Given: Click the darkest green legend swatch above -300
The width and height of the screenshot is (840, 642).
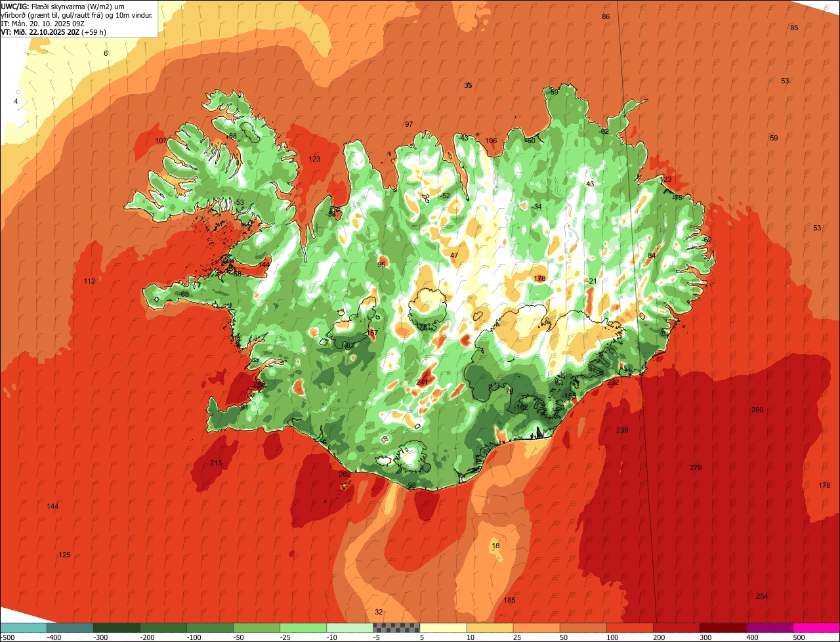Looking at the screenshot, I should click(116, 628).
